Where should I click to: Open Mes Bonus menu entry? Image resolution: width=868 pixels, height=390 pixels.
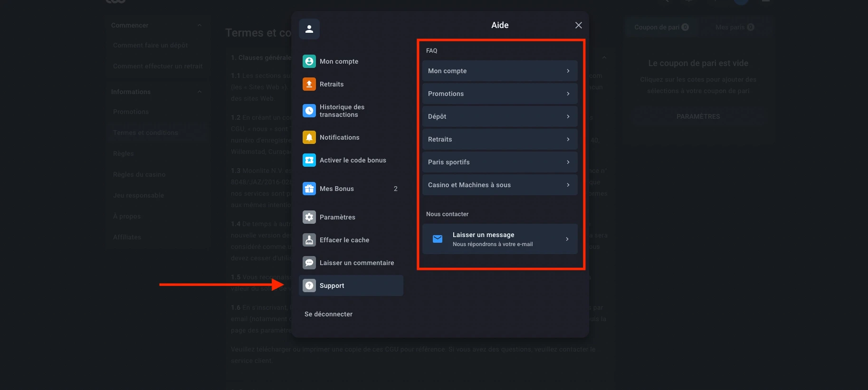pos(351,189)
